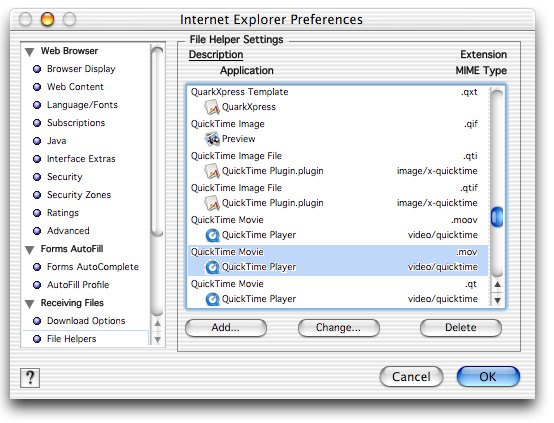Image resolution: width=554 pixels, height=423 pixels.
Task: Click the .mov extension in highlighted row
Action: [466, 252]
